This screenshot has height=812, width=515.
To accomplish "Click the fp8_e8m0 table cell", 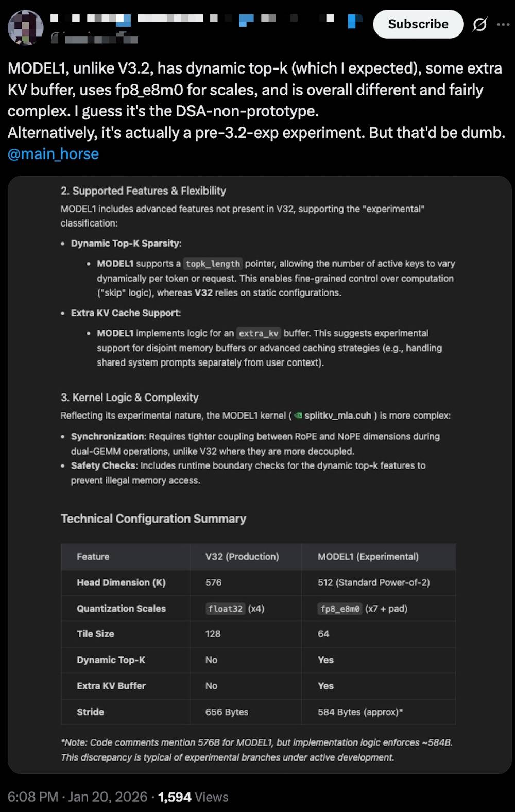I will [339, 609].
